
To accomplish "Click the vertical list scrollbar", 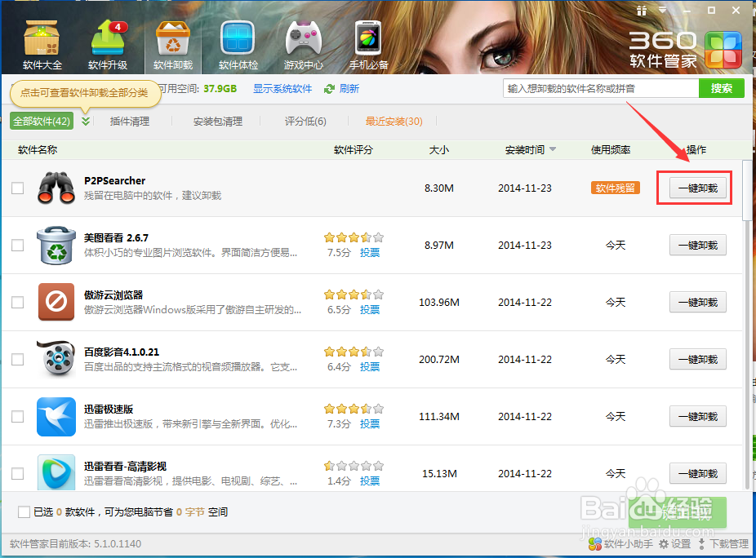I will (747, 190).
